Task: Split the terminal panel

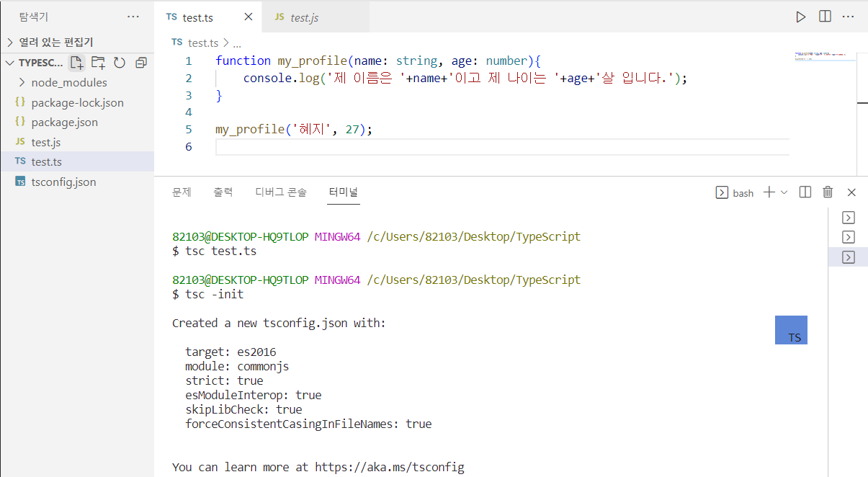Action: click(x=805, y=192)
